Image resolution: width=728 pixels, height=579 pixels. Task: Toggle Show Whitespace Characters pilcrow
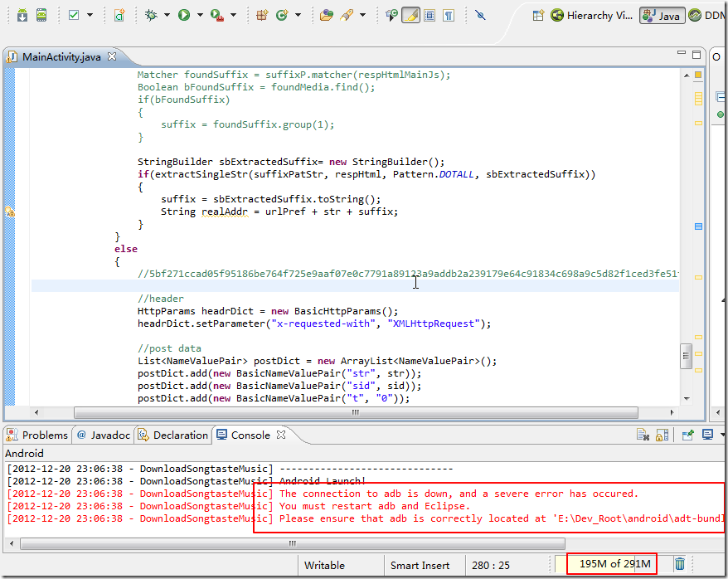[x=449, y=15]
